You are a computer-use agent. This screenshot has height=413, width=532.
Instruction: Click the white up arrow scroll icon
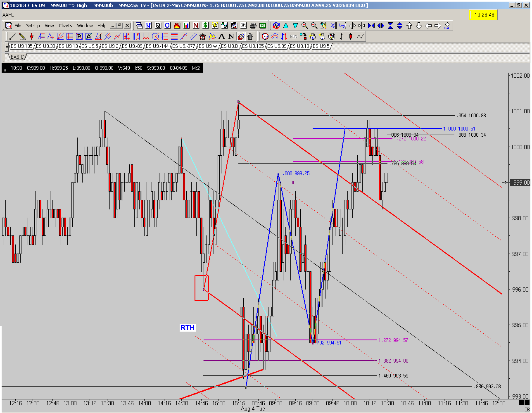409,26
